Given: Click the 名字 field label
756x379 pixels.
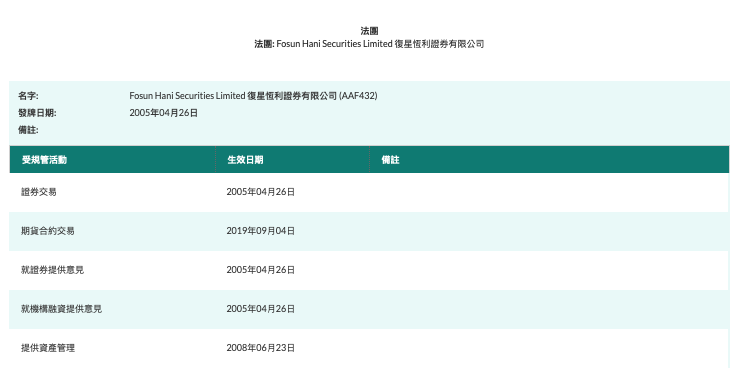Looking at the screenshot, I should pyautogui.click(x=28, y=96).
